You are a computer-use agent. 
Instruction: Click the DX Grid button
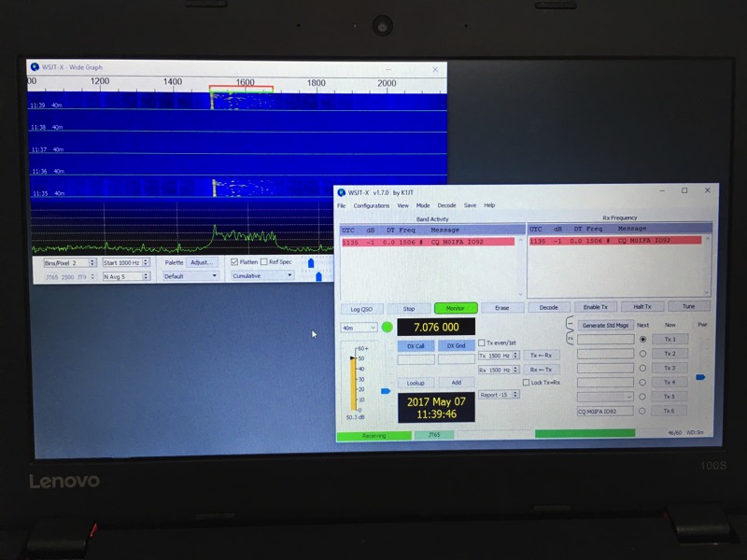(x=456, y=345)
